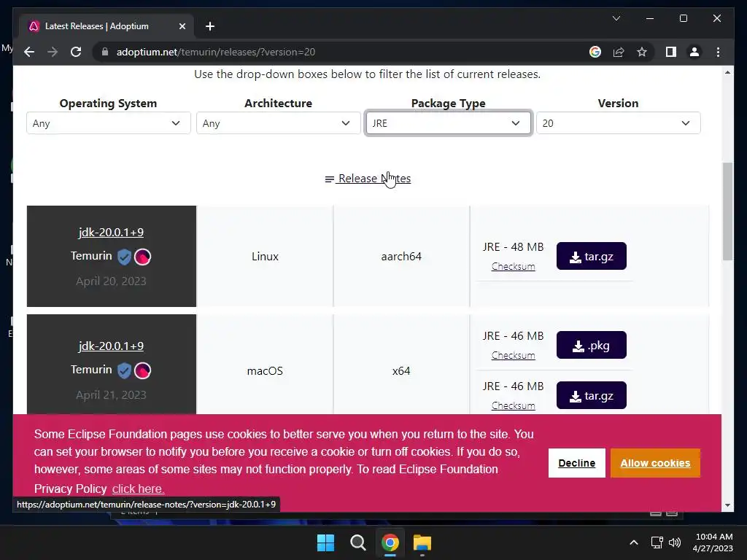Open the Operating System dropdown
The height and width of the screenshot is (560, 747).
coord(109,122)
